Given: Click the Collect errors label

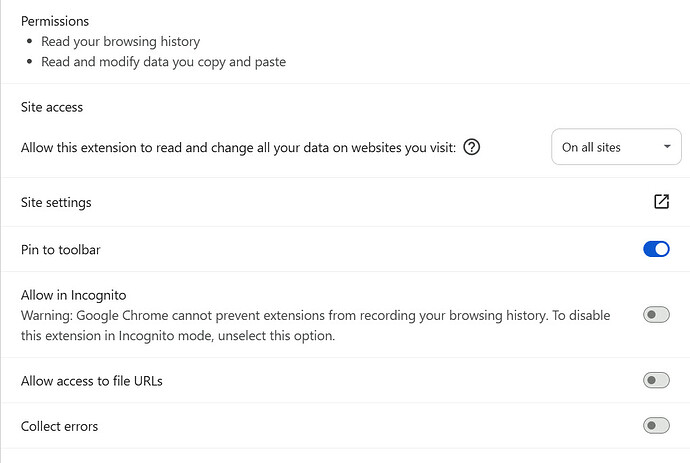Looking at the screenshot, I should point(59,426).
